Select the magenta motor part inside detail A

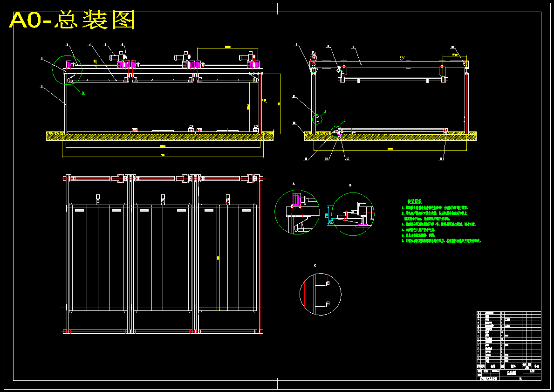296,199
